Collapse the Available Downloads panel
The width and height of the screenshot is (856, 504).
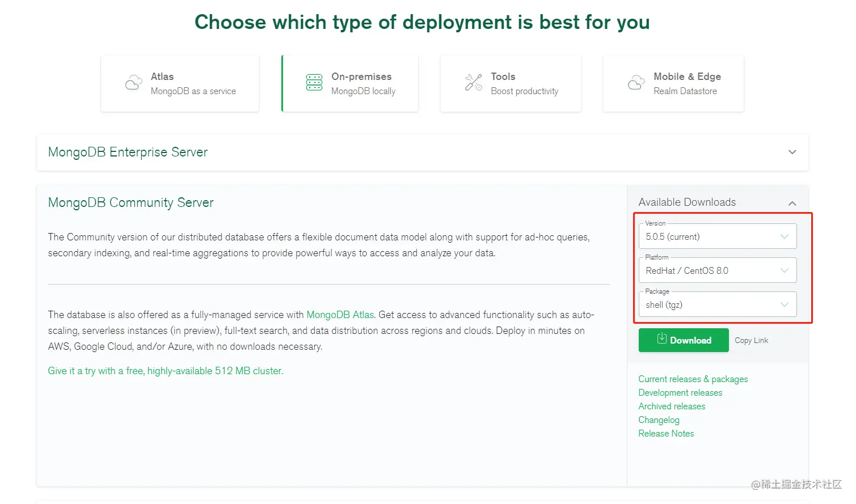point(792,203)
